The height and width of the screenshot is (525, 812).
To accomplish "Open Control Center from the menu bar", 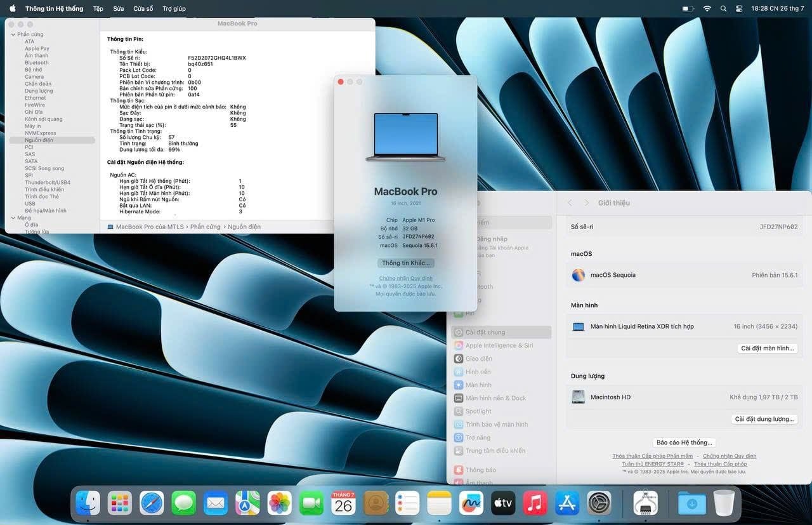I will pos(739,8).
